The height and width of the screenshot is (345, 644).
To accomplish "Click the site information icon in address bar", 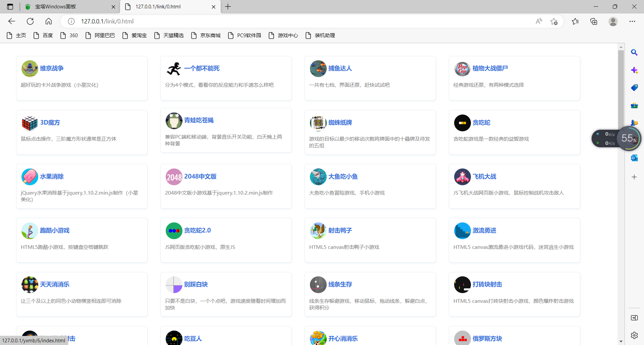I will tap(71, 21).
